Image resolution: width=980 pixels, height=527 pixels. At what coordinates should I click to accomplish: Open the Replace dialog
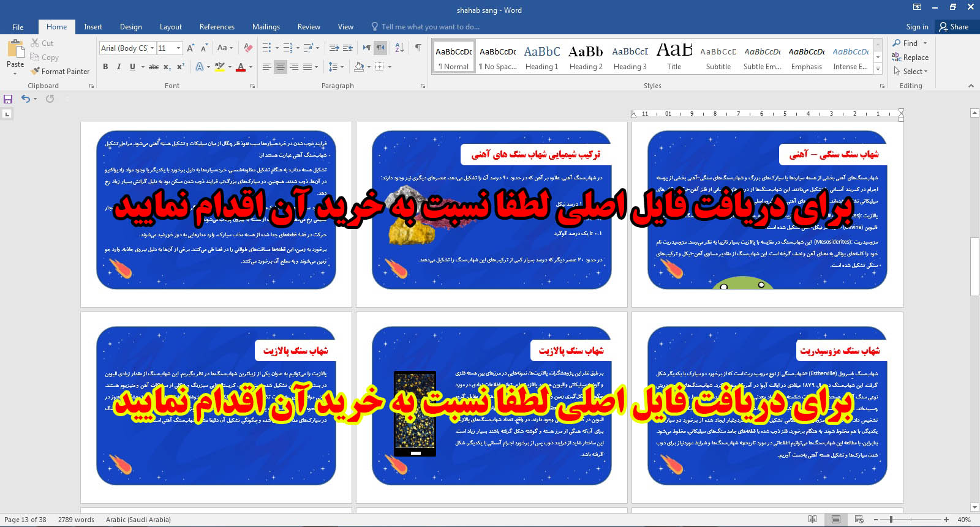(910, 58)
